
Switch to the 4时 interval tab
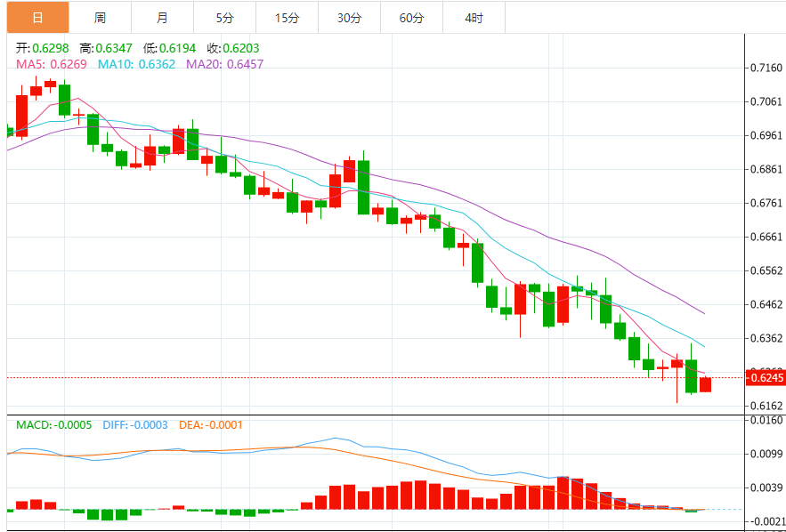(x=474, y=18)
